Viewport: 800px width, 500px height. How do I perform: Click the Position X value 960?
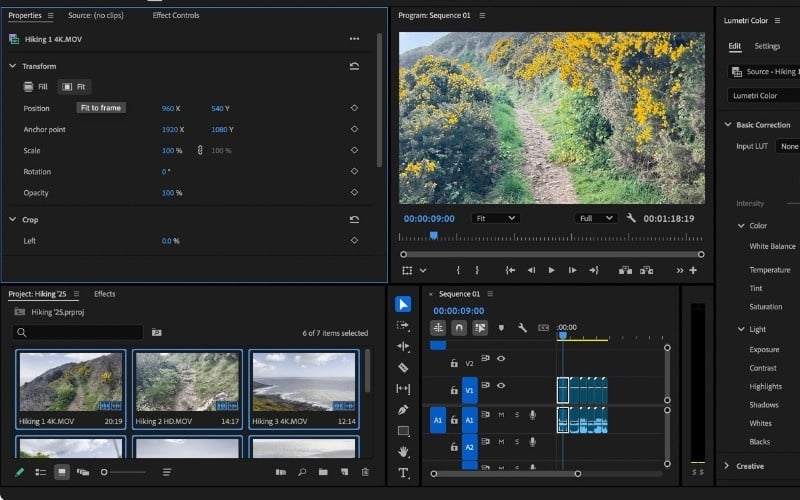(x=168, y=109)
